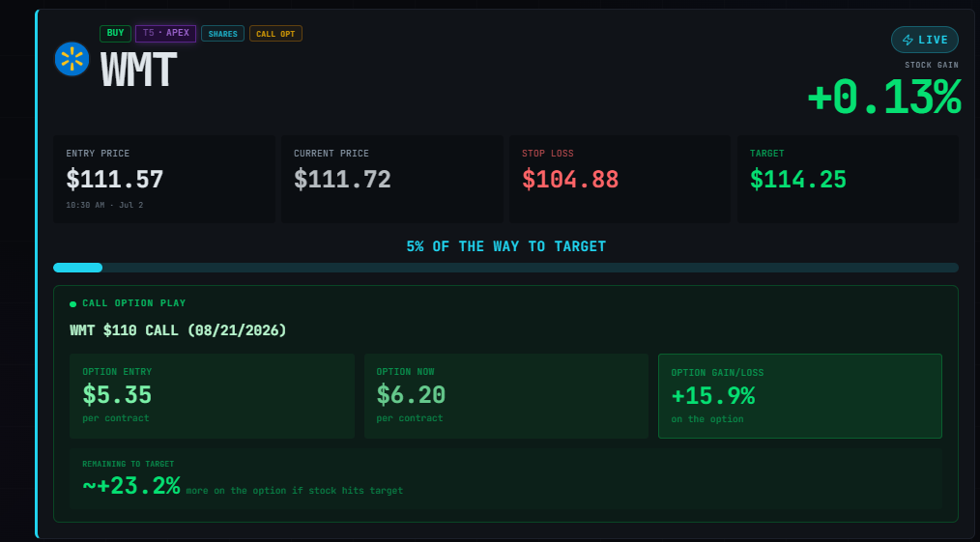
Task: Click the entry timestamp 10:30 AM · Jul 2
Action: [104, 205]
